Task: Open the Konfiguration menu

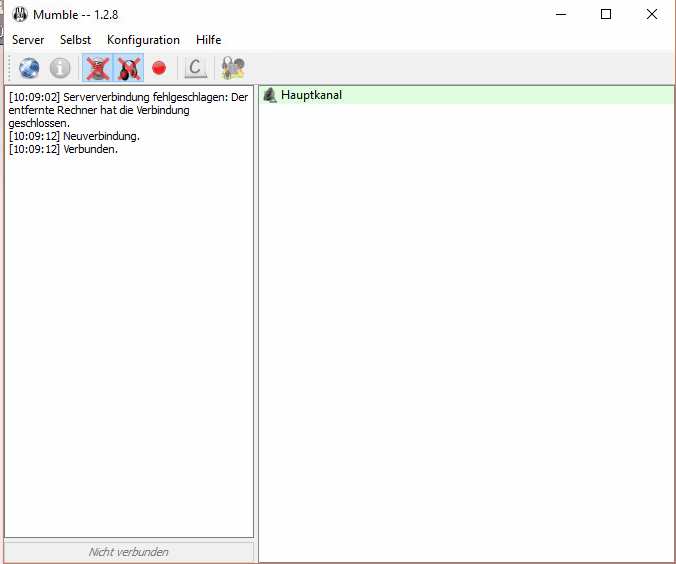Action: click(143, 40)
